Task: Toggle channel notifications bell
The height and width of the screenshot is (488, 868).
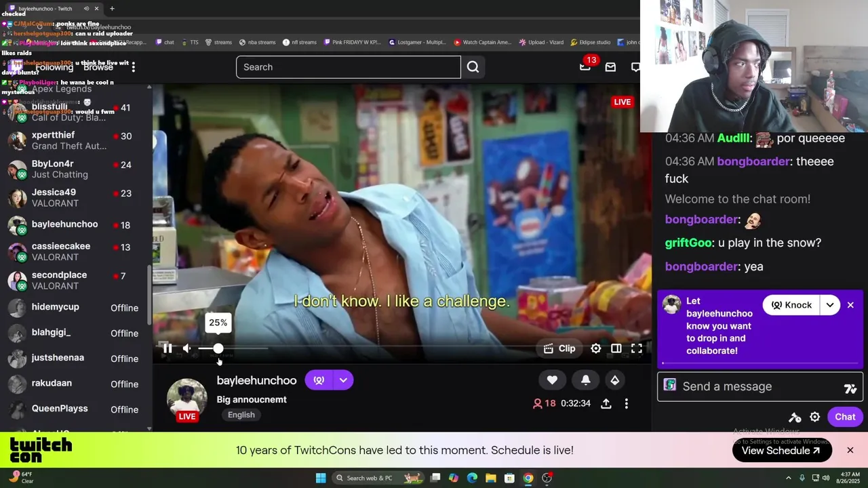Action: click(585, 380)
